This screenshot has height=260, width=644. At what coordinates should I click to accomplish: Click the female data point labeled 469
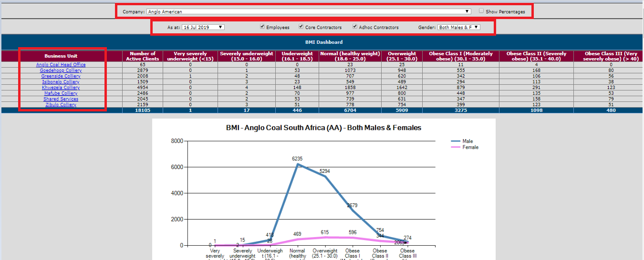click(298, 239)
